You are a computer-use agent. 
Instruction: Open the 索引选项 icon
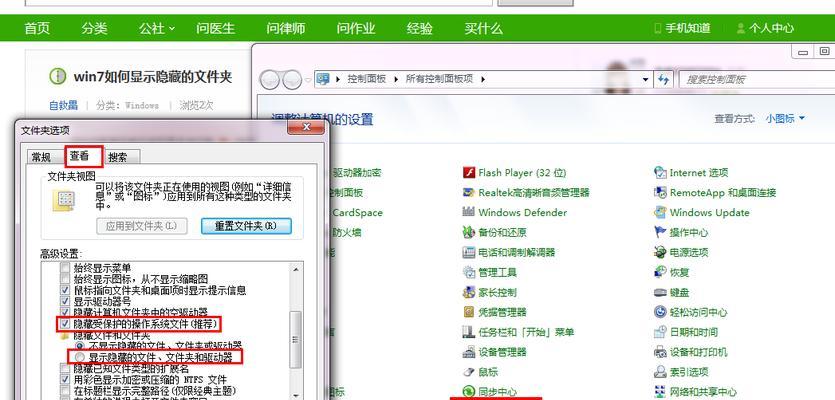[x=660, y=372]
